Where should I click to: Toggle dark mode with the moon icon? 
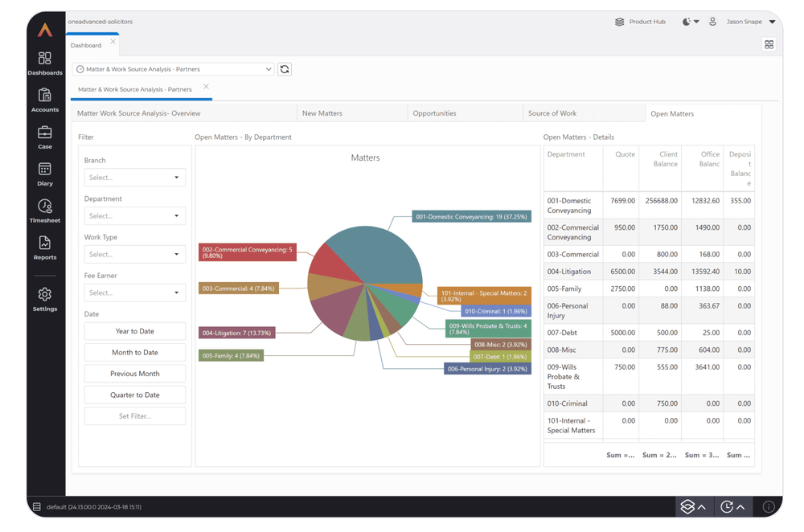click(687, 22)
